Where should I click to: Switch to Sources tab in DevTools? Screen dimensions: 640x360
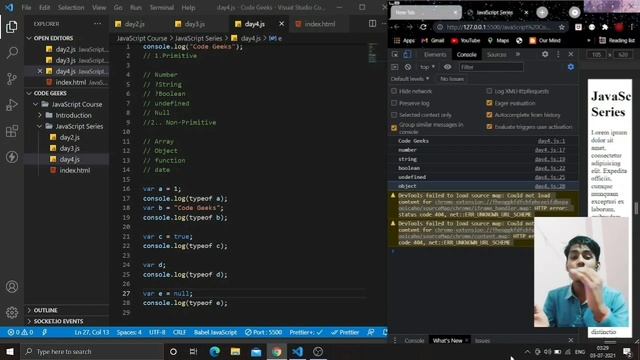pyautogui.click(x=496, y=54)
